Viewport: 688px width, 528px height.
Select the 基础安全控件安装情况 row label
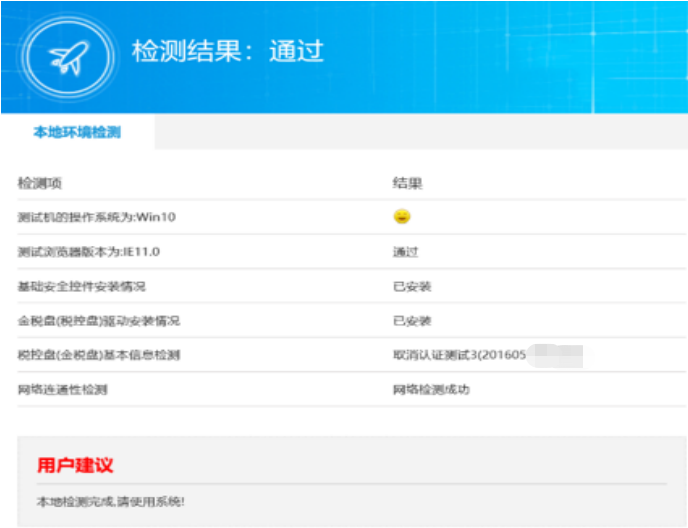82,286
